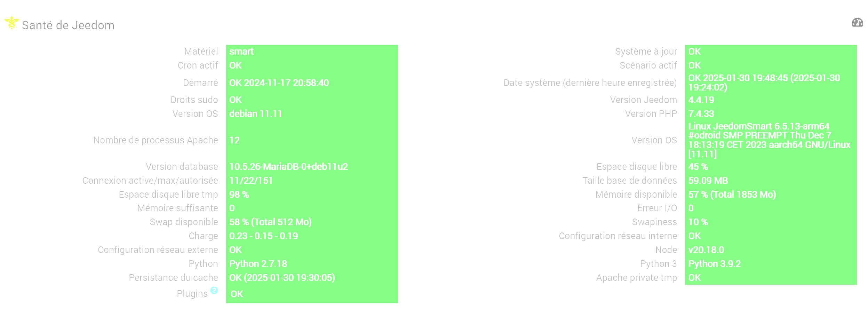Click the connexion value 11/22/151
868x316 pixels.
pos(251,181)
